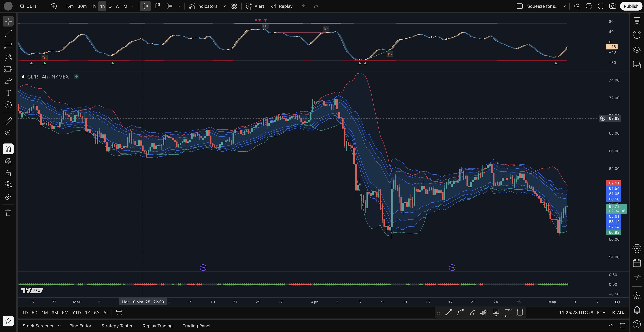Open the Indicator templates grid icon

(234, 6)
